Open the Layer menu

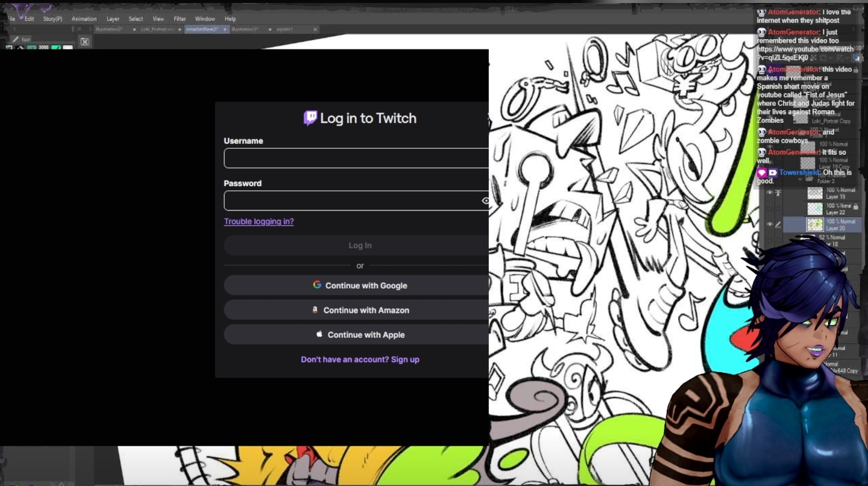(113, 19)
